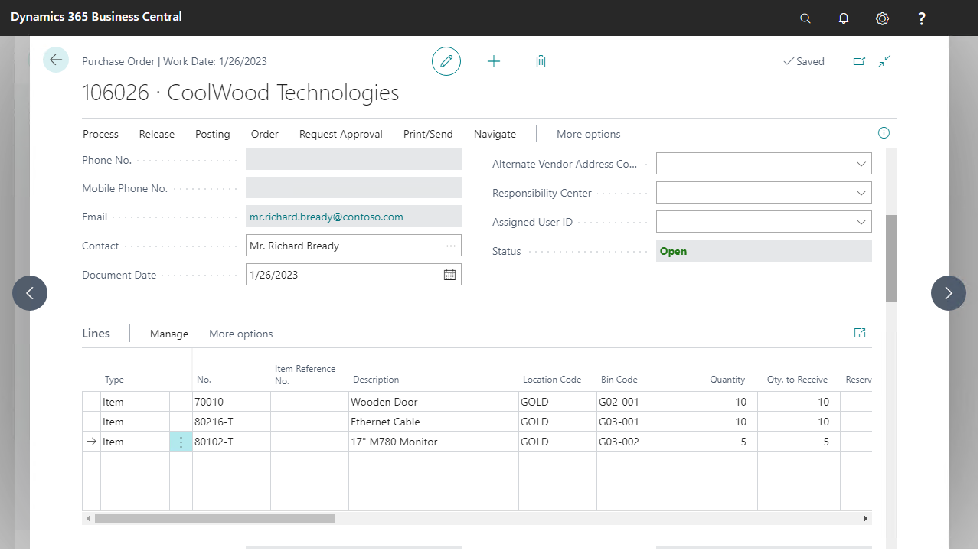
Task: Select item number 70010 cell
Action: tap(231, 402)
